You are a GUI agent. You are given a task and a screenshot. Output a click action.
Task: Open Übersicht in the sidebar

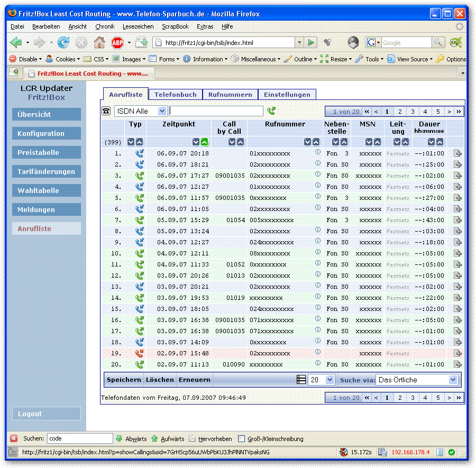[47, 114]
